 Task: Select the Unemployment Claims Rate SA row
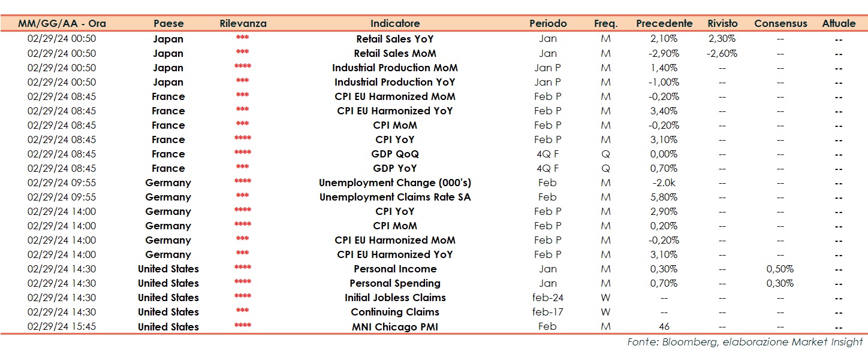[x=395, y=197]
